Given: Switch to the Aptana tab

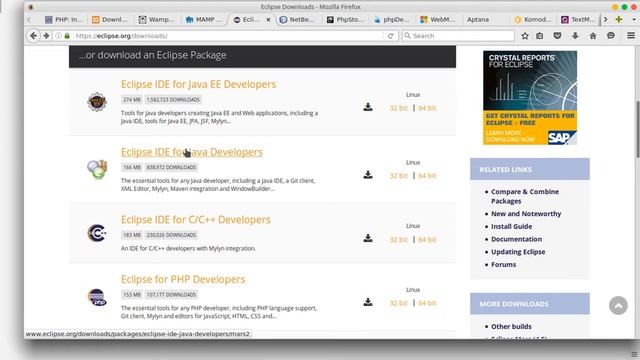Looking at the screenshot, I should 478,19.
